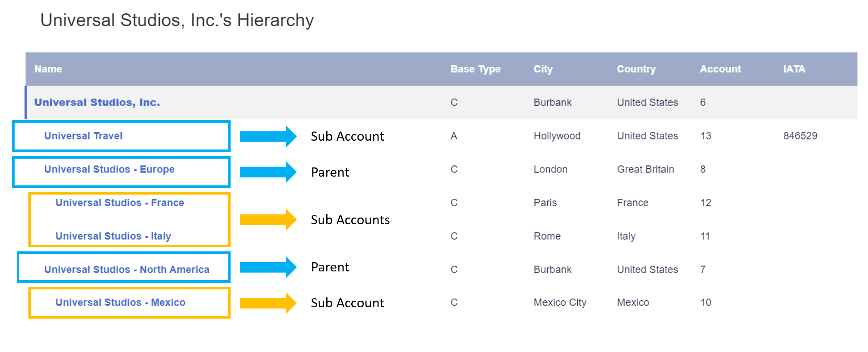Select the Hollywood city cell
The height and width of the screenshot is (352, 868).
click(x=557, y=136)
